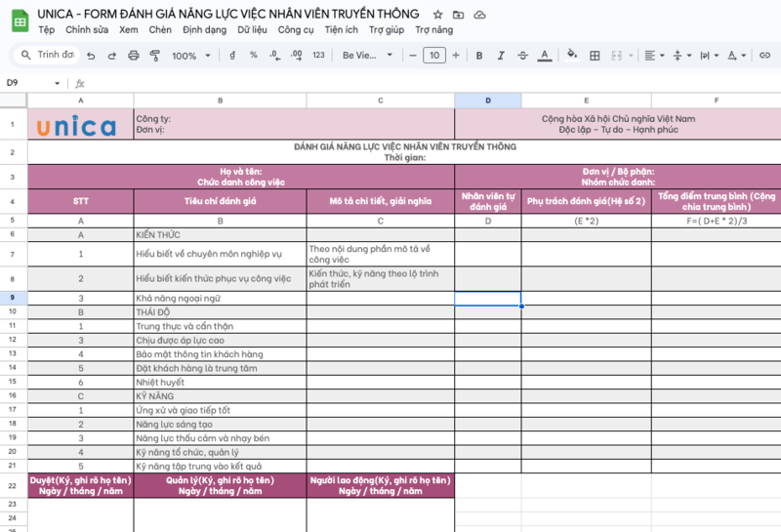Open the Tiện ích menu
The image size is (781, 532).
[341, 30]
